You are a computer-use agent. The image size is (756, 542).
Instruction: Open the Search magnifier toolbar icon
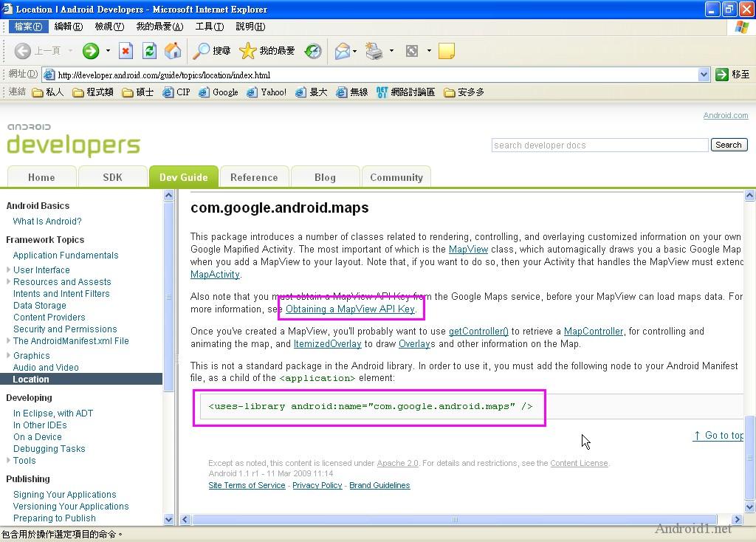point(201,51)
